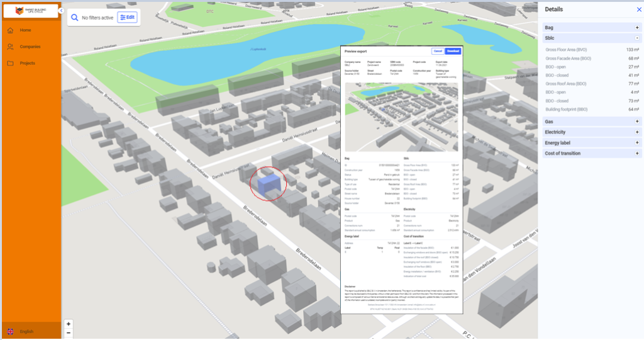Select the highlighted blue building on the map
Screen dimensions: 644x340
(269, 183)
